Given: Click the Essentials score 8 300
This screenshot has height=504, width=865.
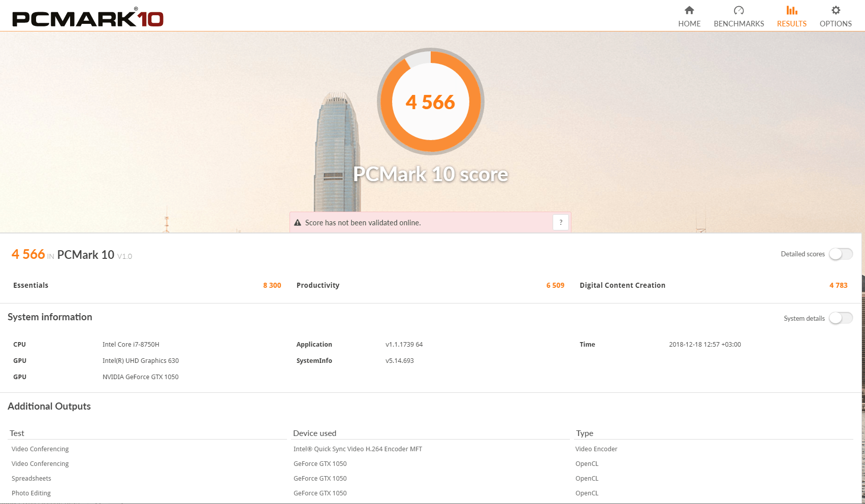Looking at the screenshot, I should point(272,285).
